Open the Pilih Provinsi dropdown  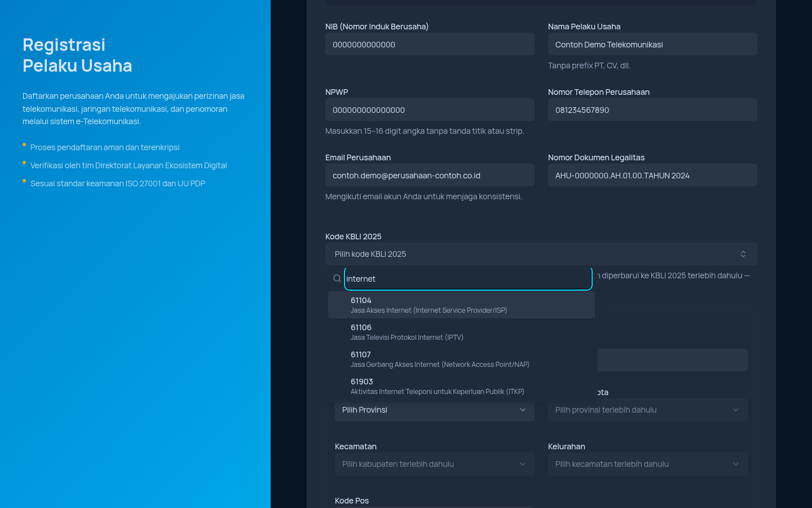[x=434, y=410]
